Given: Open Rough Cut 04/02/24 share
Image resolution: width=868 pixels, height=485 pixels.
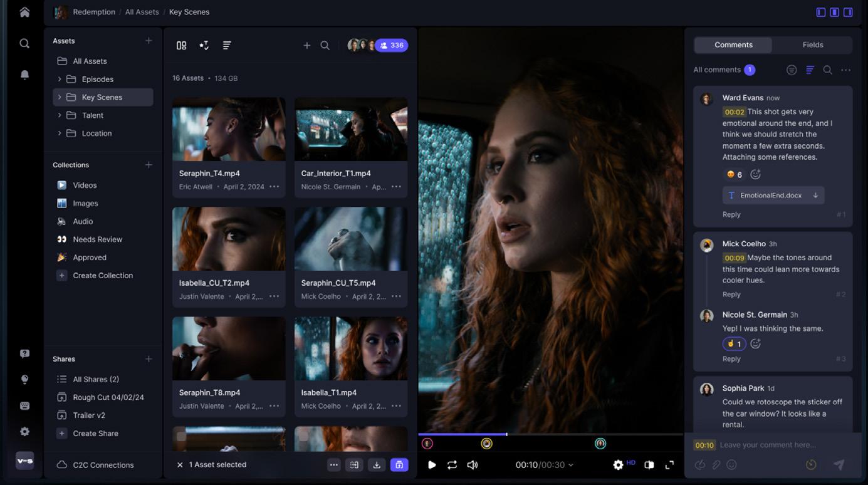Looking at the screenshot, I should [108, 397].
